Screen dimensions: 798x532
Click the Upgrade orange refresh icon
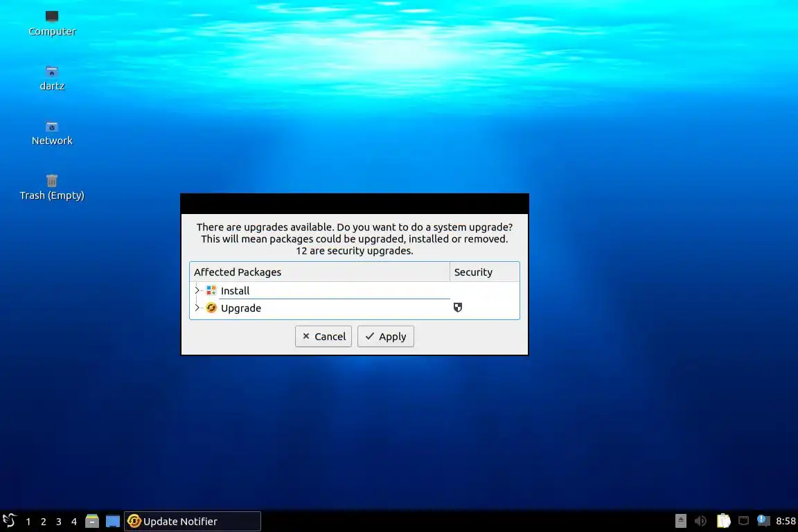click(x=211, y=308)
